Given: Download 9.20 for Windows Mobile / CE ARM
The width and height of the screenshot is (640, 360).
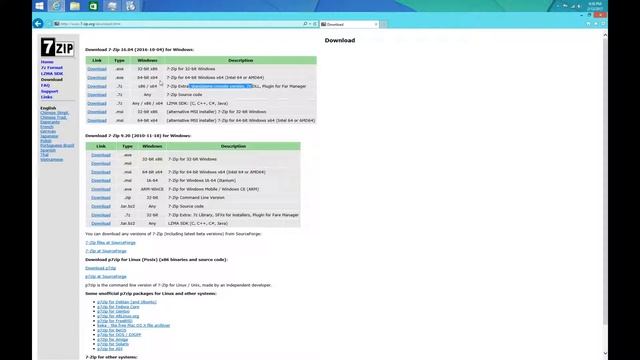Looking at the screenshot, I should (101, 189).
